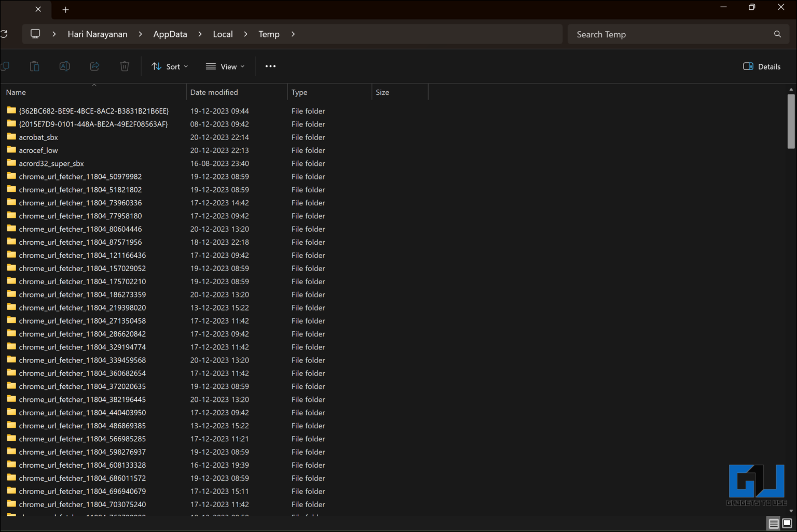Toggle the Details pane

click(762, 66)
